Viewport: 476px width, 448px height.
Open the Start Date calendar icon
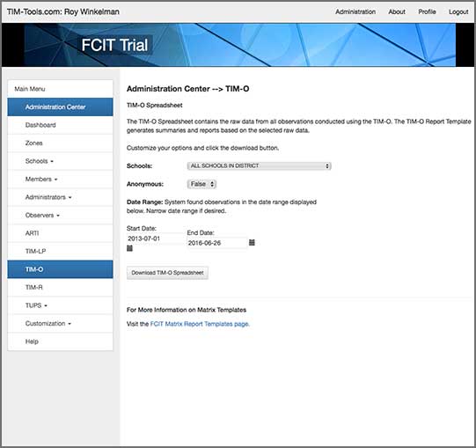point(129,248)
